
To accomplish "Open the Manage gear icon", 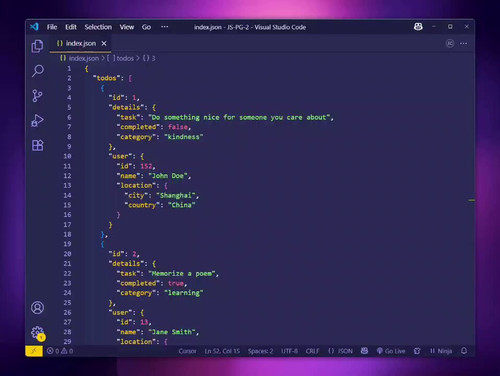I will 37,333.
